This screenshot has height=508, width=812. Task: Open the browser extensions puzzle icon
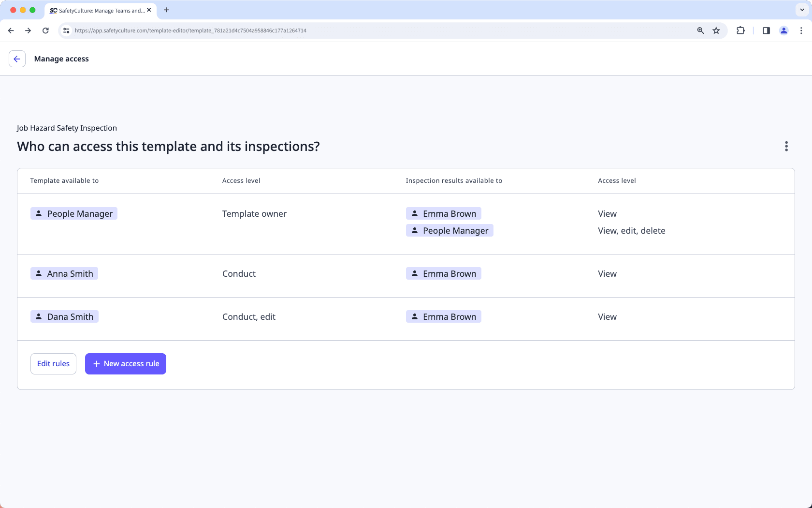(740, 30)
